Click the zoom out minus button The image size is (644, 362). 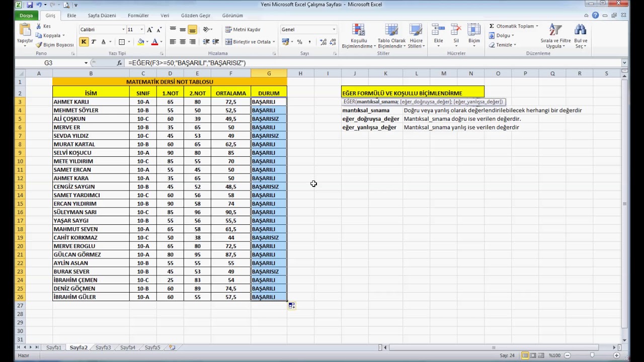567,355
